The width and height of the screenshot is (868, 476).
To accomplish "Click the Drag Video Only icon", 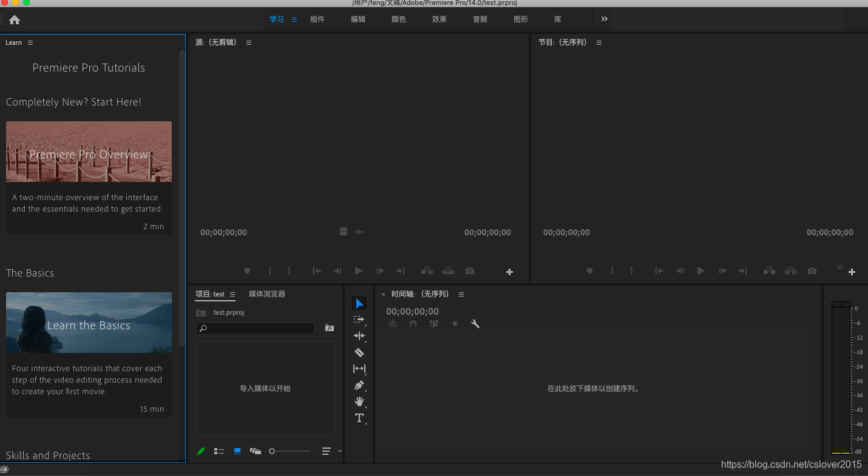I will pos(344,232).
